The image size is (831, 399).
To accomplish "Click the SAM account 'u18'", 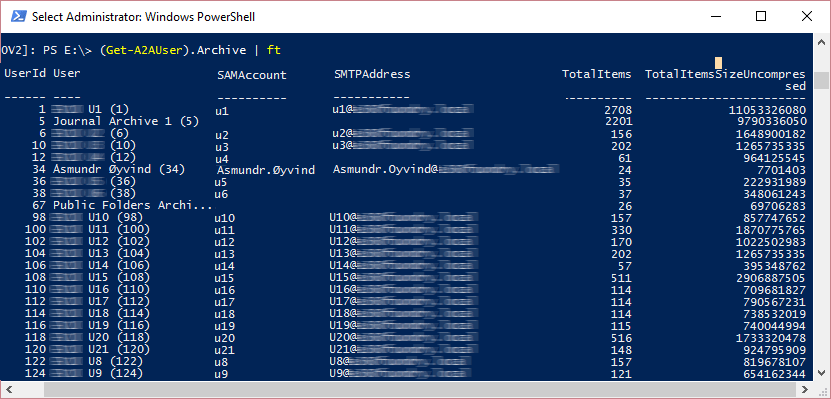I will coord(225,314).
